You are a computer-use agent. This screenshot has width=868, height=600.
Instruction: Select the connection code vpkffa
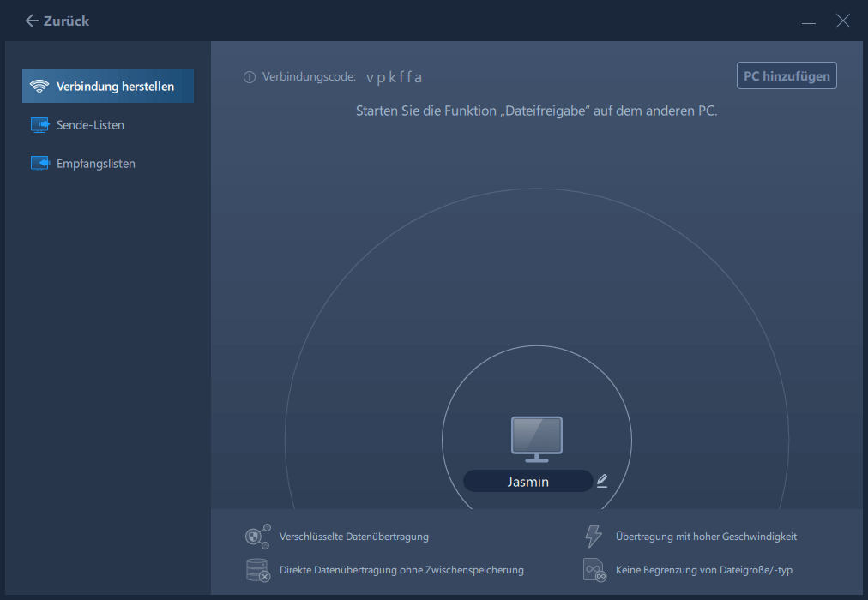tap(394, 77)
